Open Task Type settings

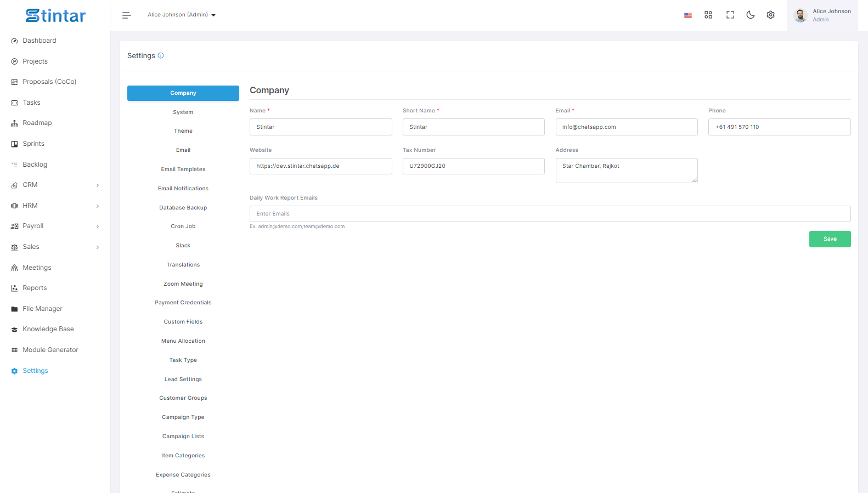click(x=183, y=360)
